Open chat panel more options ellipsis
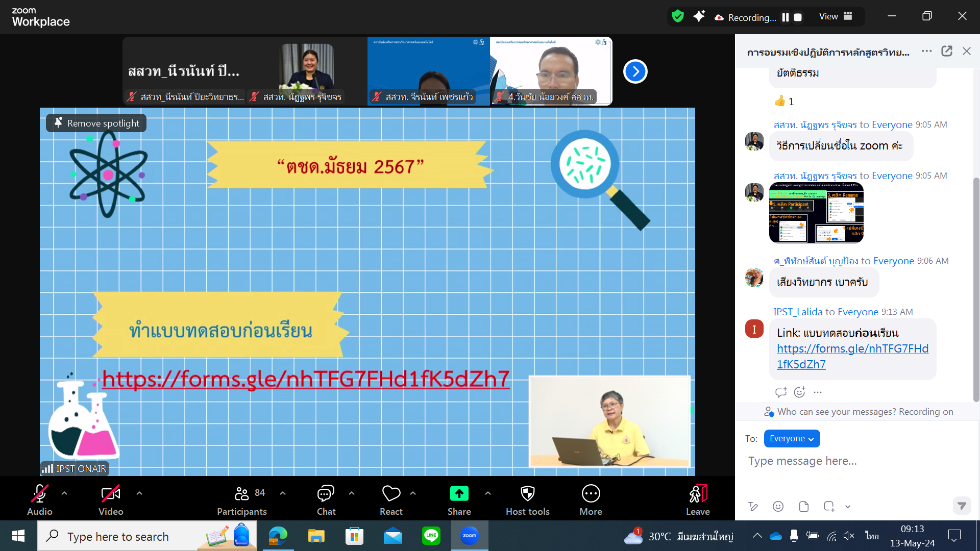Image resolution: width=980 pixels, height=551 pixels. 926,51
